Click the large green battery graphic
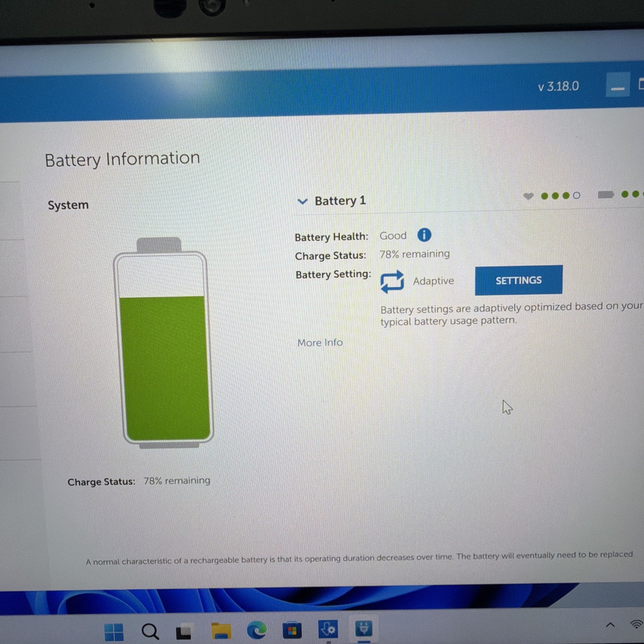This screenshot has width=644, height=644. click(163, 343)
